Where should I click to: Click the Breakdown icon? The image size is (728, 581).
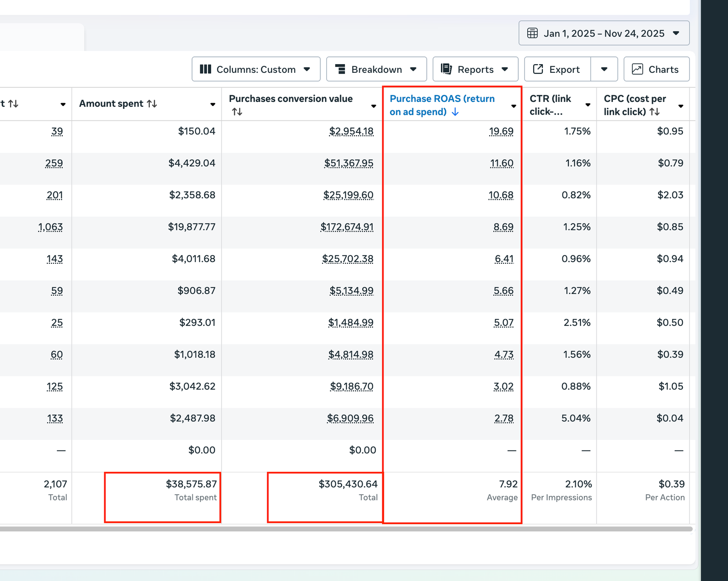pos(340,69)
